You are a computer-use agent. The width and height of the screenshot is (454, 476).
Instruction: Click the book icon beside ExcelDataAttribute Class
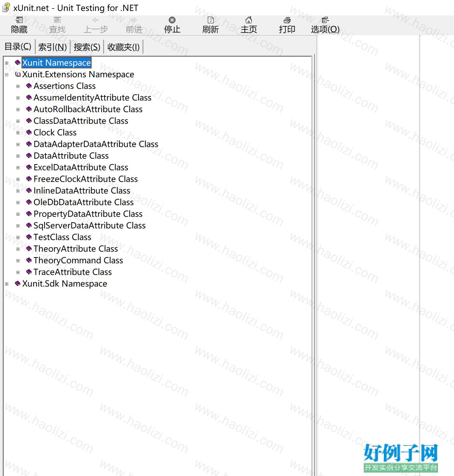[29, 167]
